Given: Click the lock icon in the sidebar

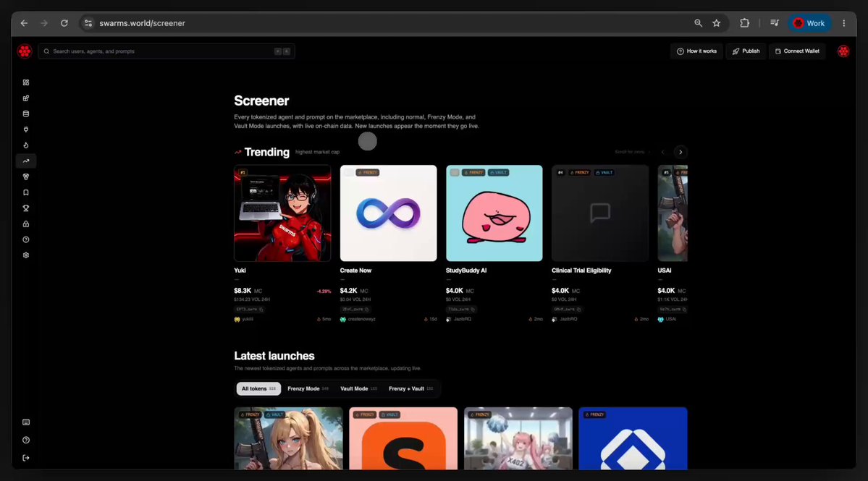Looking at the screenshot, I should (26, 224).
